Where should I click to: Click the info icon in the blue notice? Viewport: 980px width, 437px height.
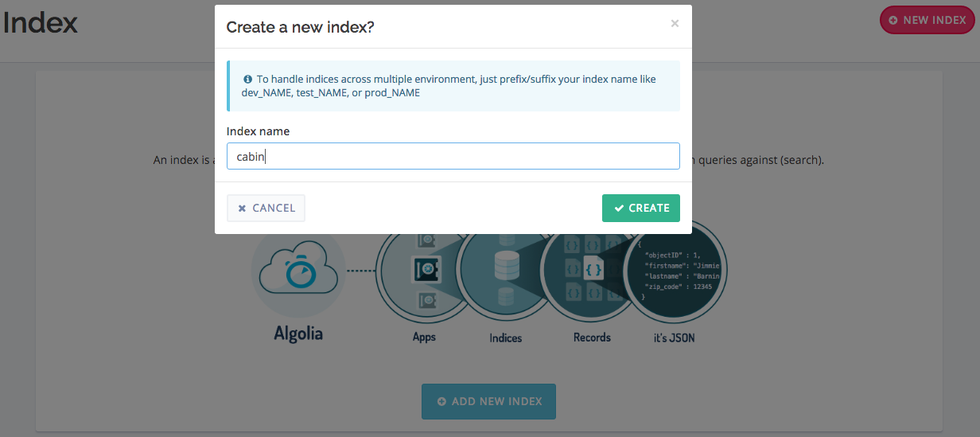tap(247, 80)
